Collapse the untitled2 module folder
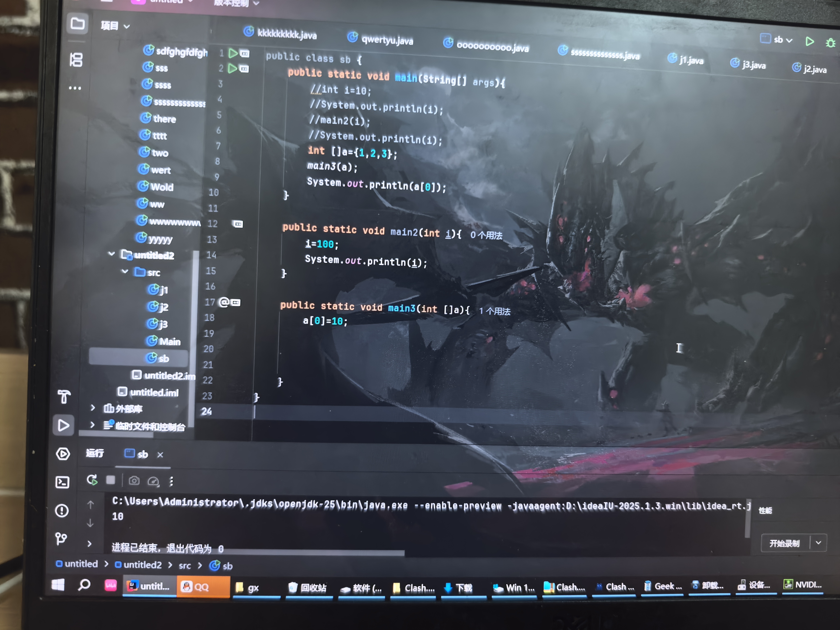This screenshot has height=630, width=840. click(111, 253)
